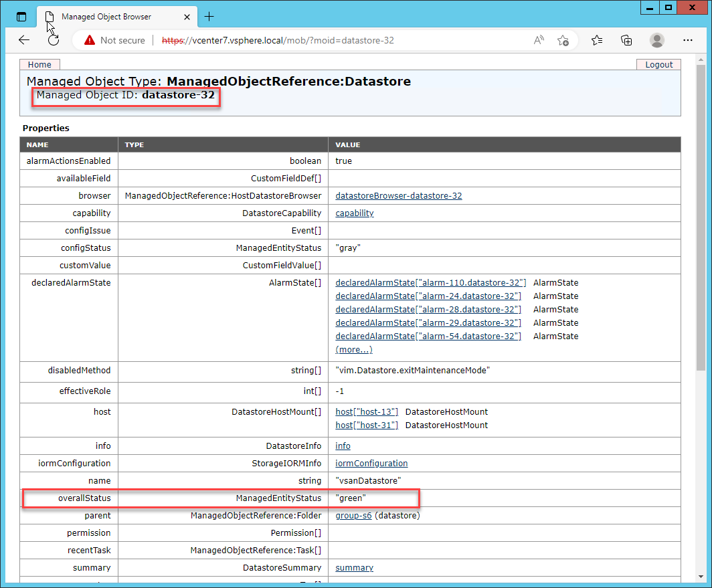
Task: Open Settings and more ellipsis menu
Action: point(687,40)
